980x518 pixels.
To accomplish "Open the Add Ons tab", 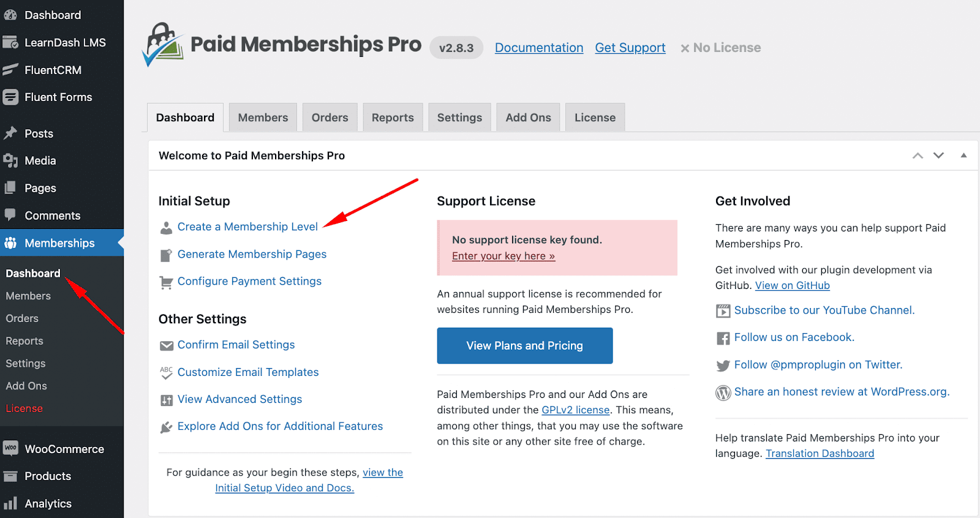I will [528, 117].
